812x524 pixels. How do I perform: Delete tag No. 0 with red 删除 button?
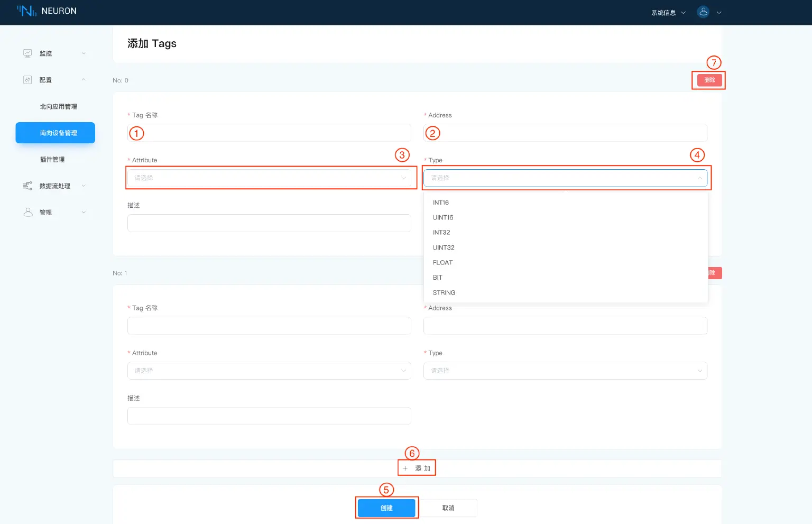(709, 80)
